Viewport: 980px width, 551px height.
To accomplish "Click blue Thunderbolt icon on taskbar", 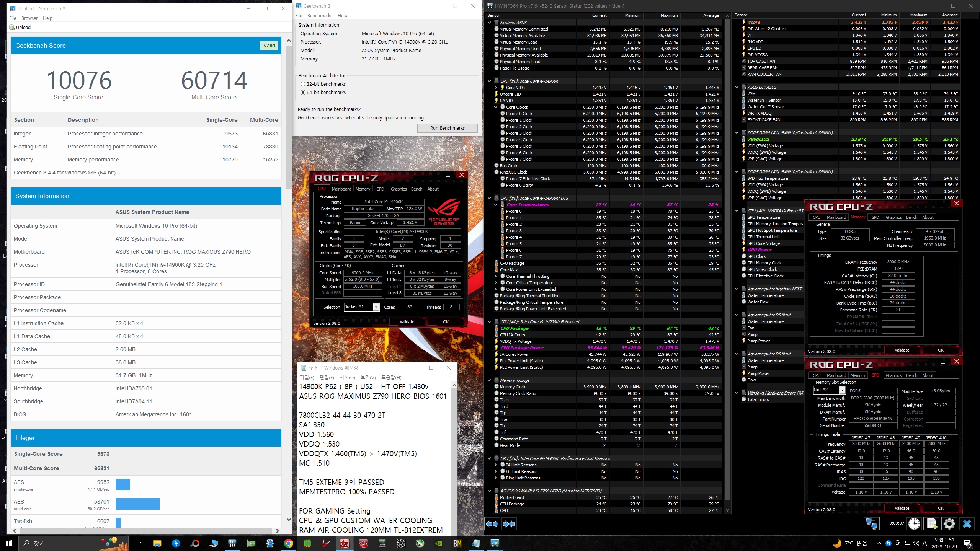I will coord(176,543).
